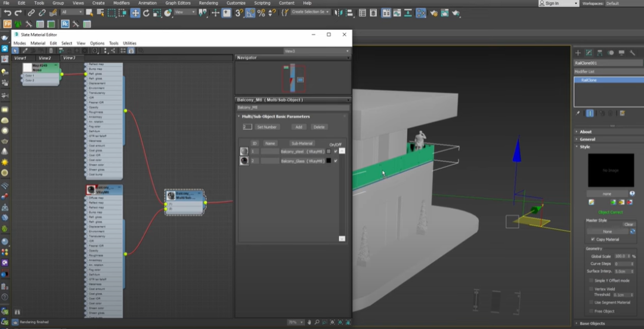Open the View3 dropdown in material editor
Screen dimensions: 644x329
pos(316,51)
